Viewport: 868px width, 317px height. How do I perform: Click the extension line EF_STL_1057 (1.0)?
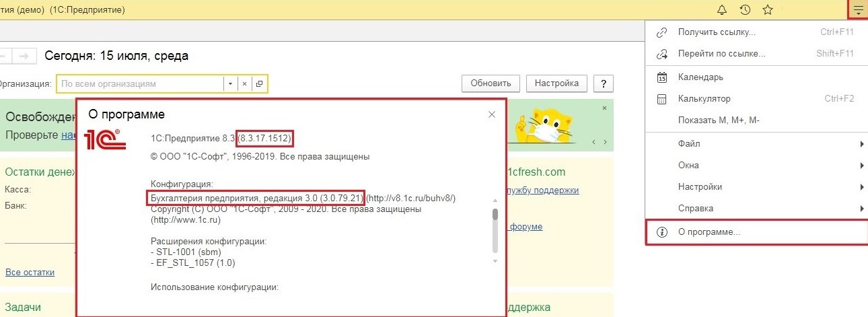pyautogui.click(x=193, y=263)
